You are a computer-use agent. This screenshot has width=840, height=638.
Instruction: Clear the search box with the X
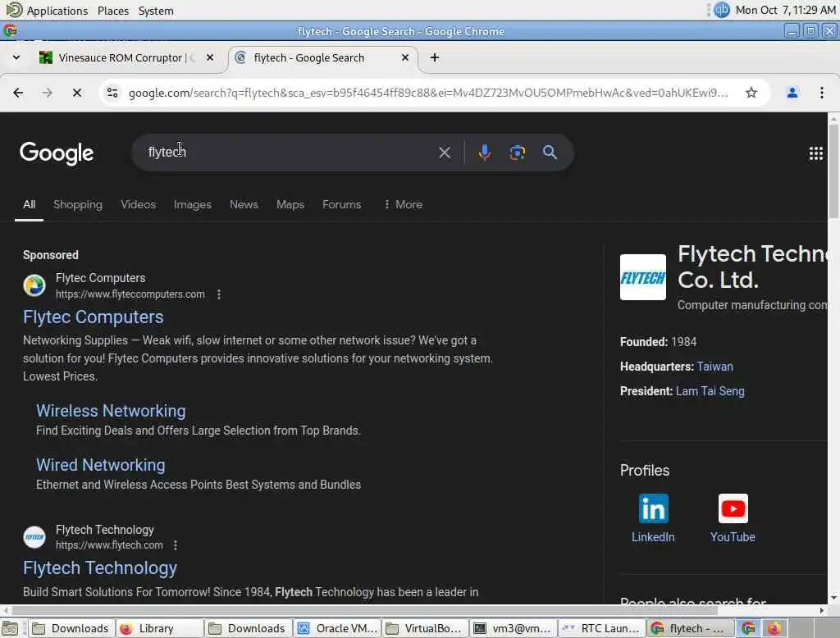coord(444,153)
